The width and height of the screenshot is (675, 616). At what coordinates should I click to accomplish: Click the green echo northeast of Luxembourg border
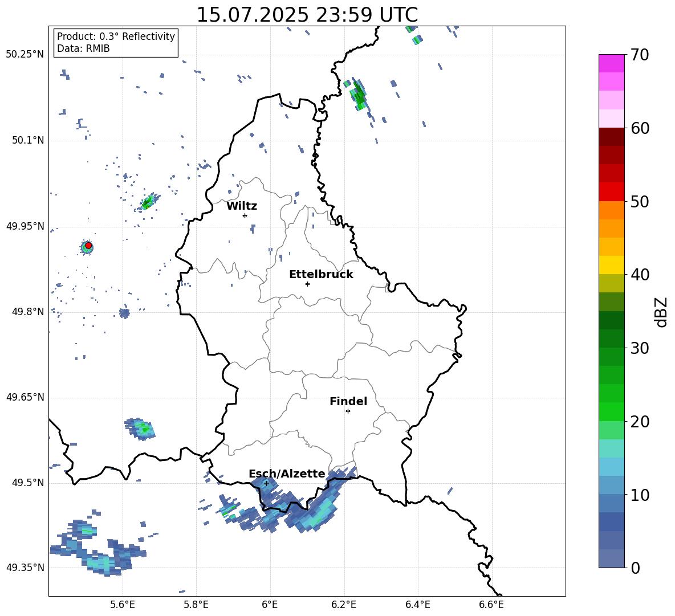pos(358,95)
